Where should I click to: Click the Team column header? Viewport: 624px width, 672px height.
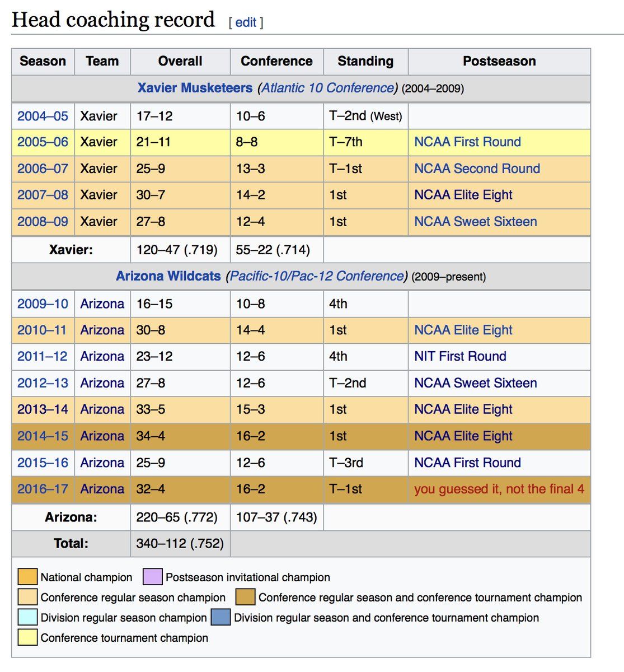[102, 61]
